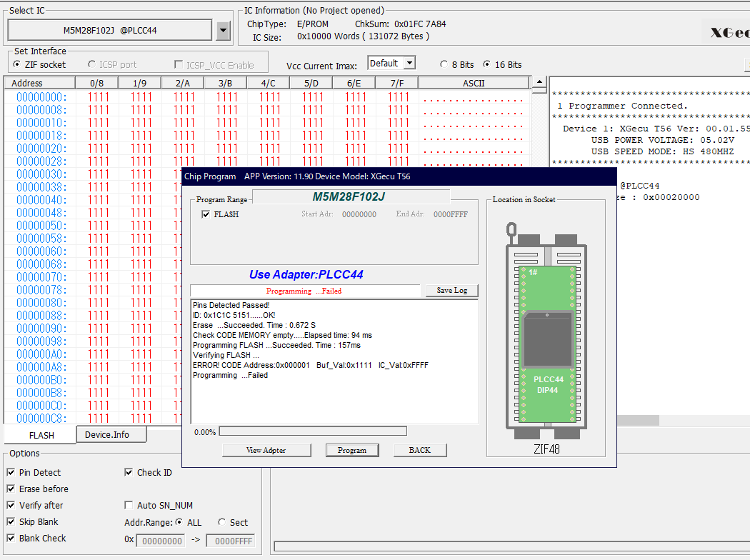Switch to the FLASH tab
The width and height of the screenshot is (750, 560).
click(x=41, y=435)
